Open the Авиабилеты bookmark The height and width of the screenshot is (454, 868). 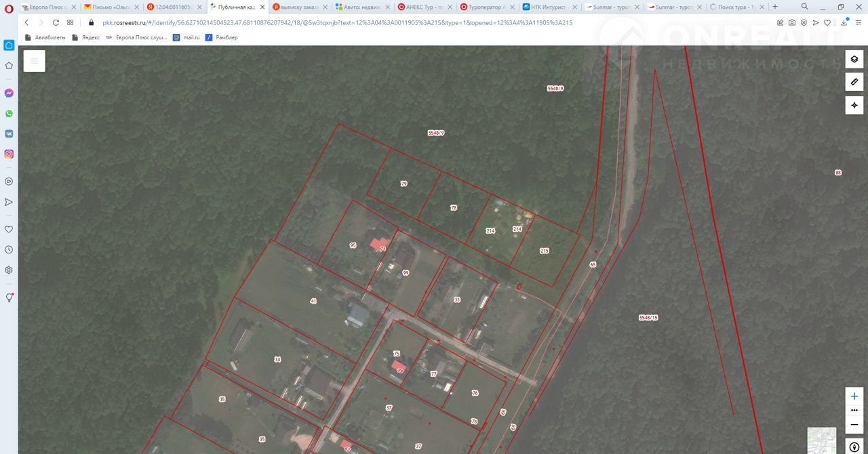coord(45,37)
